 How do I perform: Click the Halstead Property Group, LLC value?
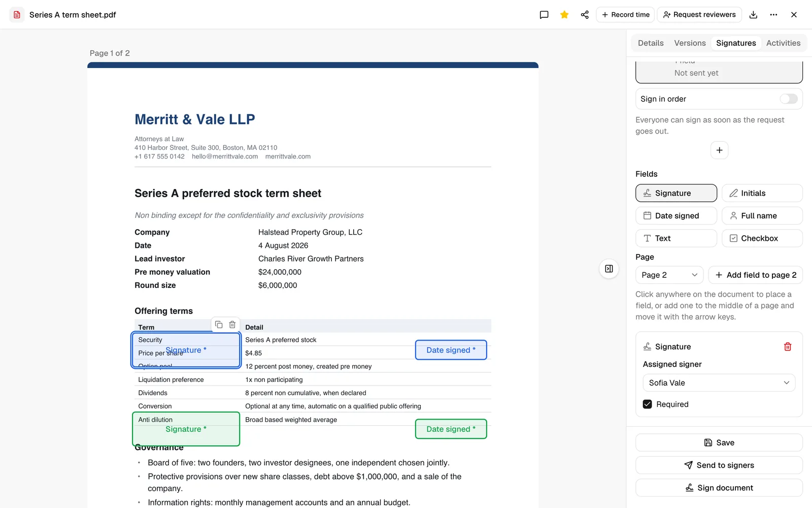tap(310, 232)
